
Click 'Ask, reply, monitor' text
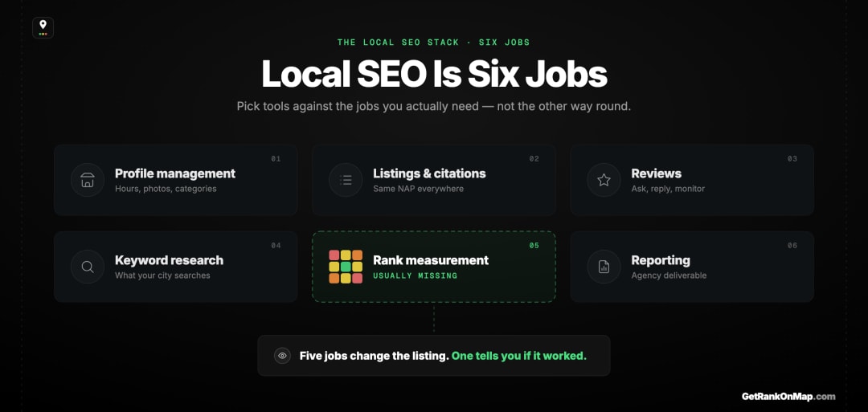(668, 189)
